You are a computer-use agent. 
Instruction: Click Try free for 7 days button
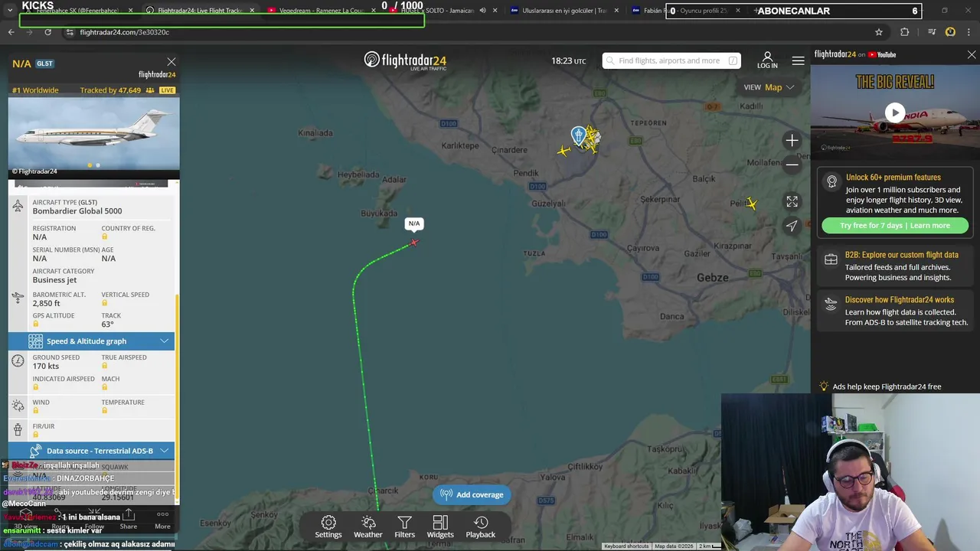[895, 226]
